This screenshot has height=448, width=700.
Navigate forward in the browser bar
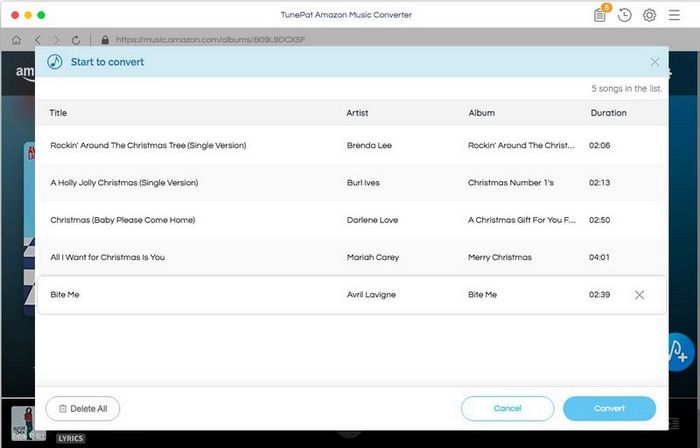[56, 40]
